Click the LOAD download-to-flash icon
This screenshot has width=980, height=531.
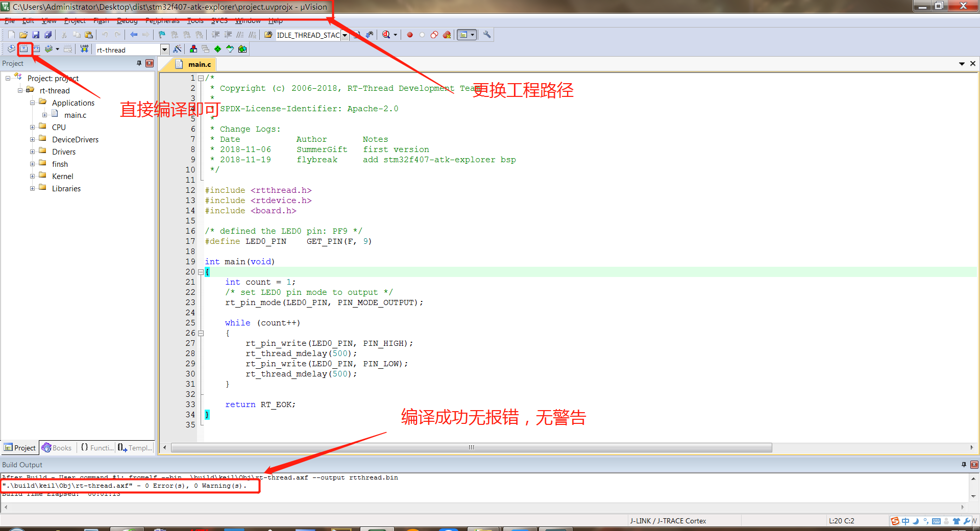[83, 49]
